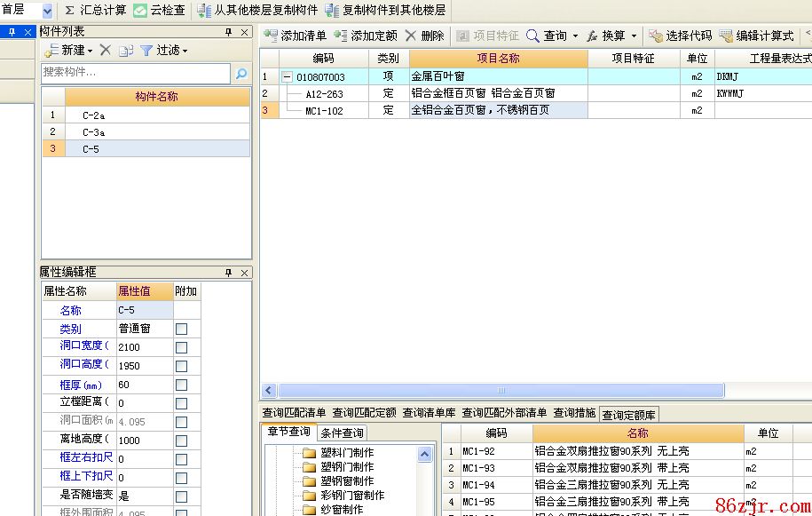Toggle the 附加 checkbox for 类别 row

tap(182, 329)
